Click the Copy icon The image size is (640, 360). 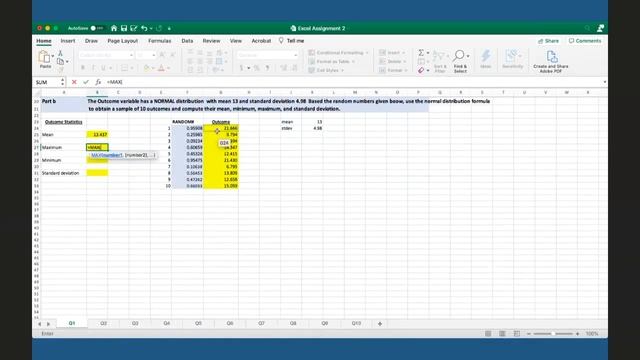click(x=60, y=62)
